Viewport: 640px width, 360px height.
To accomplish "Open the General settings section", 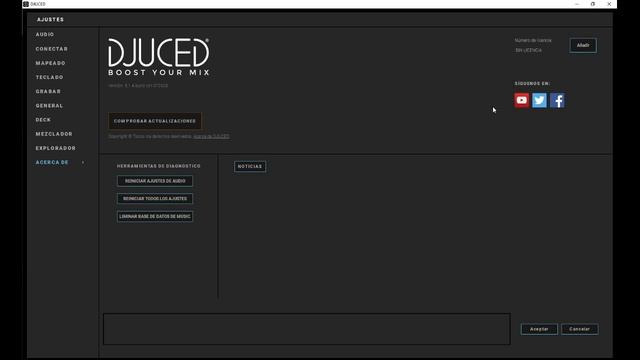I will coord(49,106).
